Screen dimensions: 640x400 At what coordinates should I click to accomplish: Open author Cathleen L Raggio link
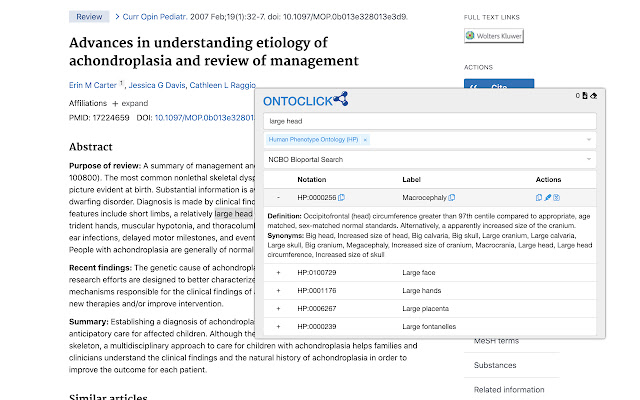coord(222,85)
